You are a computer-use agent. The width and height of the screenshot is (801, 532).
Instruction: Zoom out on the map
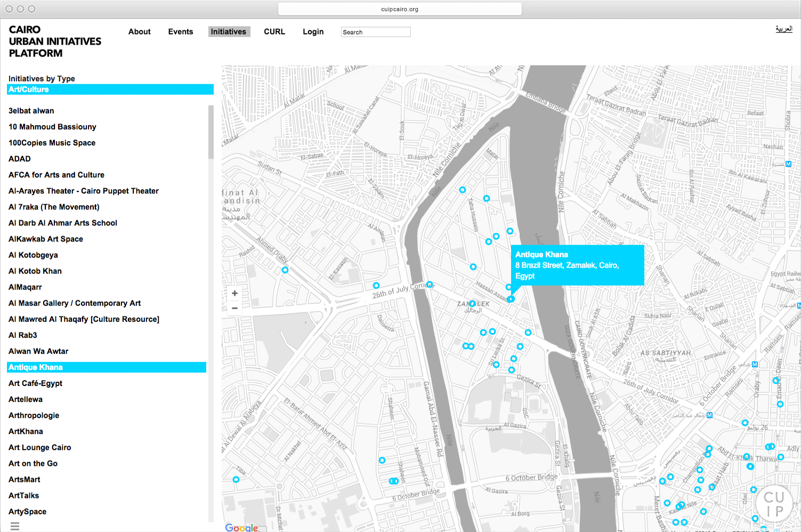234,308
